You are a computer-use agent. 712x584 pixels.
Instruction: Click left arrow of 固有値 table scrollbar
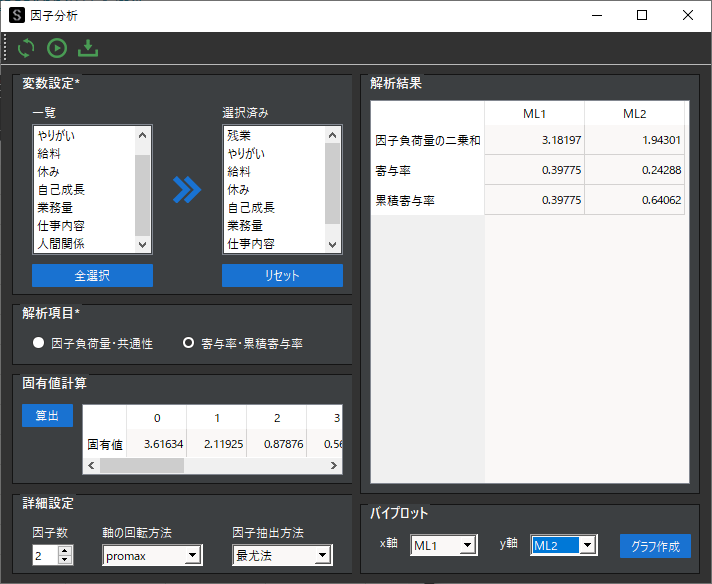pyautogui.click(x=91, y=465)
